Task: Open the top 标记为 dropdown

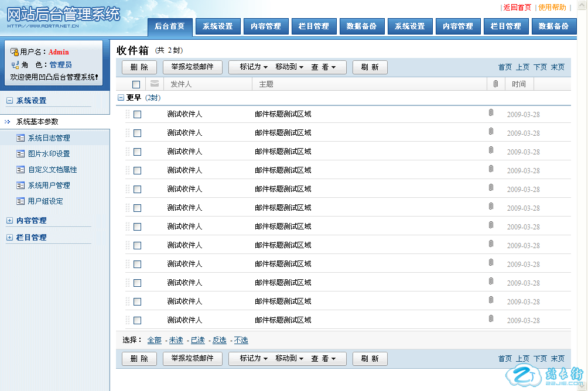Action: (x=254, y=67)
